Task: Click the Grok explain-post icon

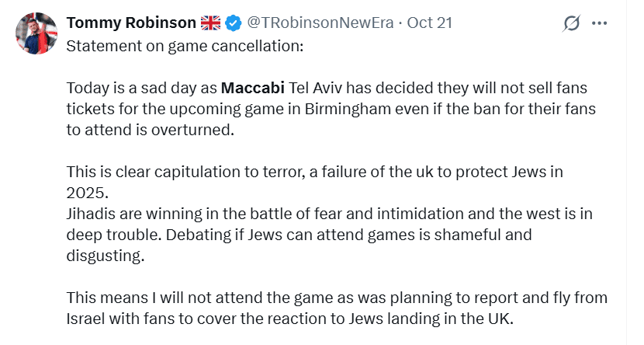Action: pos(572,24)
